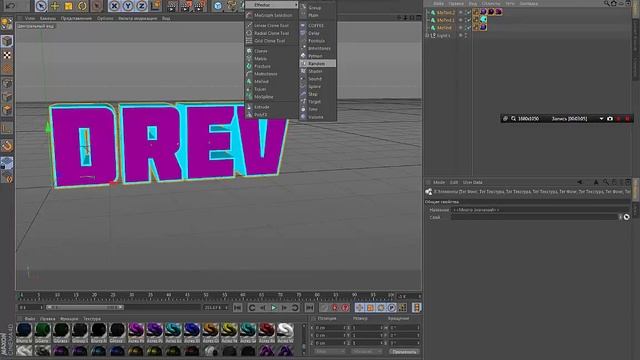Click the Name input field in attributes
The width and height of the screenshot is (640, 360).
[x=540, y=210]
